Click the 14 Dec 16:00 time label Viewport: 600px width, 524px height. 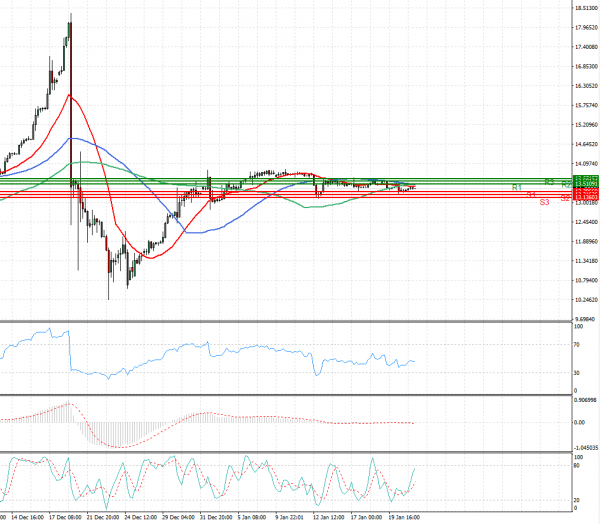click(x=28, y=517)
